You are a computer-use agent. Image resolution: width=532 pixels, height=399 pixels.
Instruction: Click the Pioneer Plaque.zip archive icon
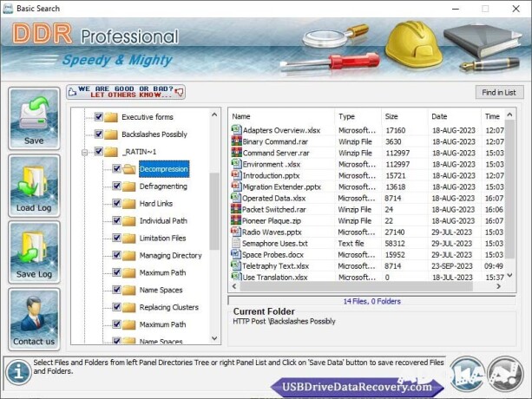[236, 220]
